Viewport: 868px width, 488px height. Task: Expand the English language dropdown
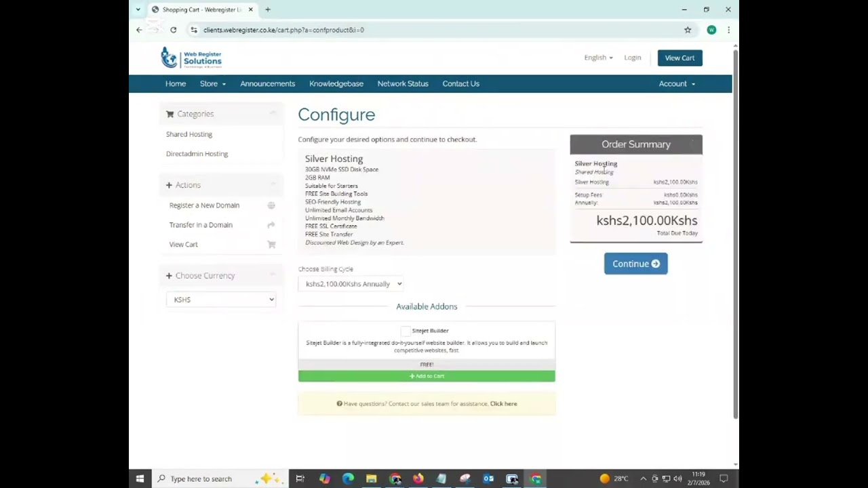[598, 58]
